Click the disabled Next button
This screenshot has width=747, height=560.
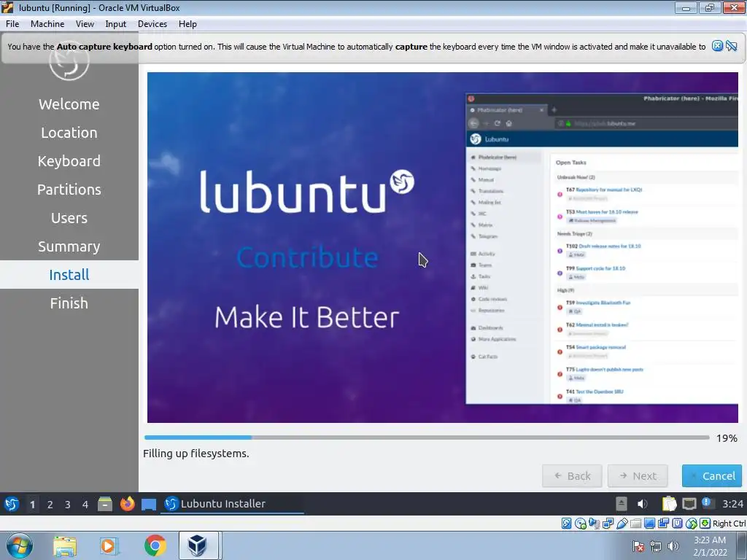point(638,475)
